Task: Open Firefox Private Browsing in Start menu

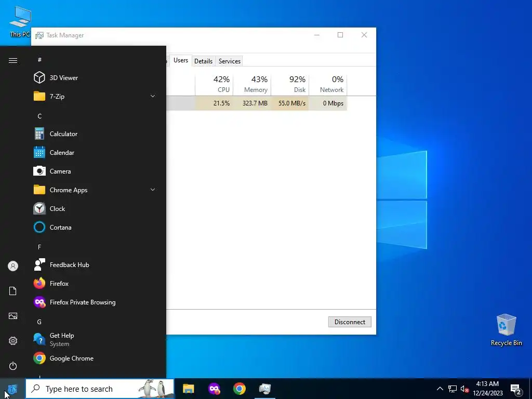Action: click(96, 302)
